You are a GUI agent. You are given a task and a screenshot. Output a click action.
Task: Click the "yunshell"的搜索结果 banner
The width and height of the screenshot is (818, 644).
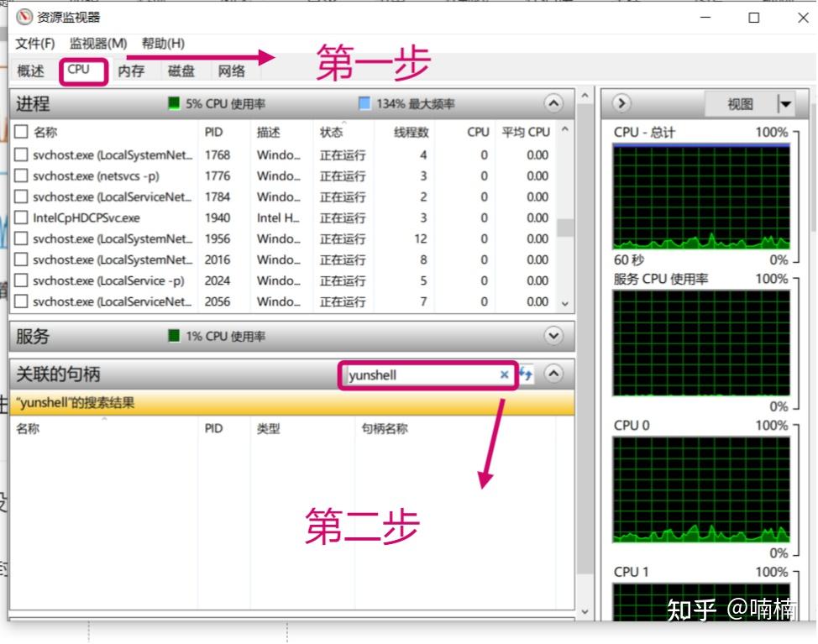click(x=291, y=403)
